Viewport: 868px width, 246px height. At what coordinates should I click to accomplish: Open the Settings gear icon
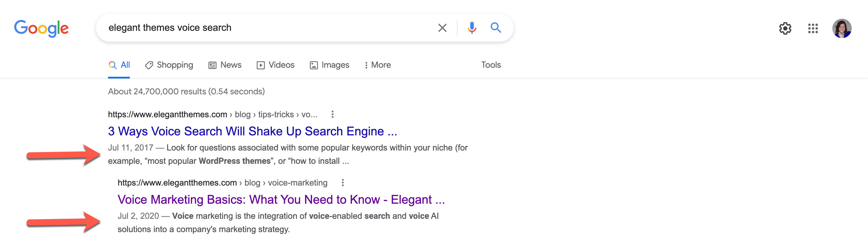point(785,29)
